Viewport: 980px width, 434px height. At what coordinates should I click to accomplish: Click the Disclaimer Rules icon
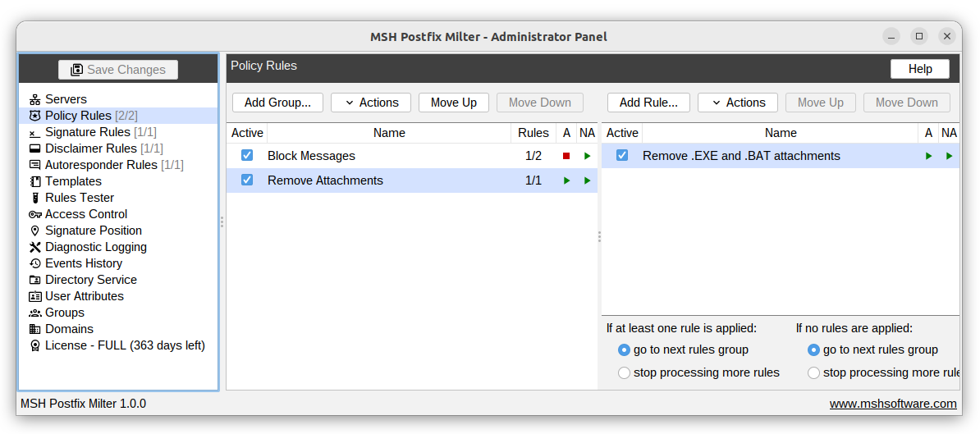[35, 148]
